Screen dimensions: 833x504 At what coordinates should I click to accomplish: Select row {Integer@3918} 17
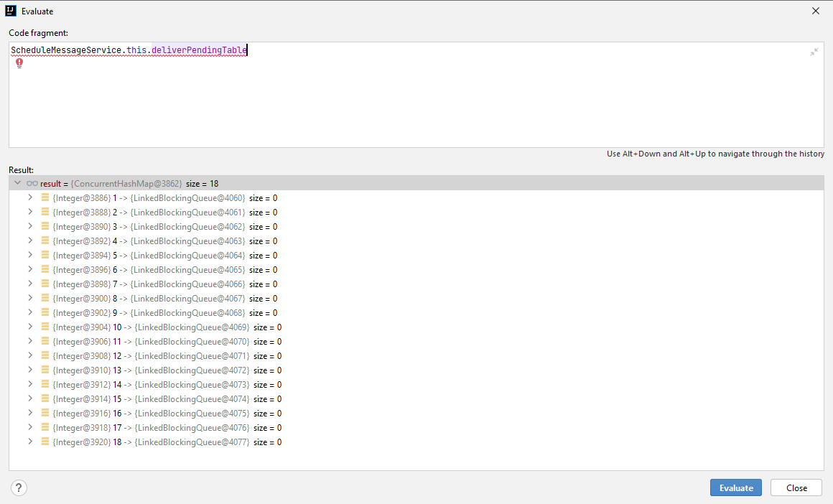pos(416,427)
